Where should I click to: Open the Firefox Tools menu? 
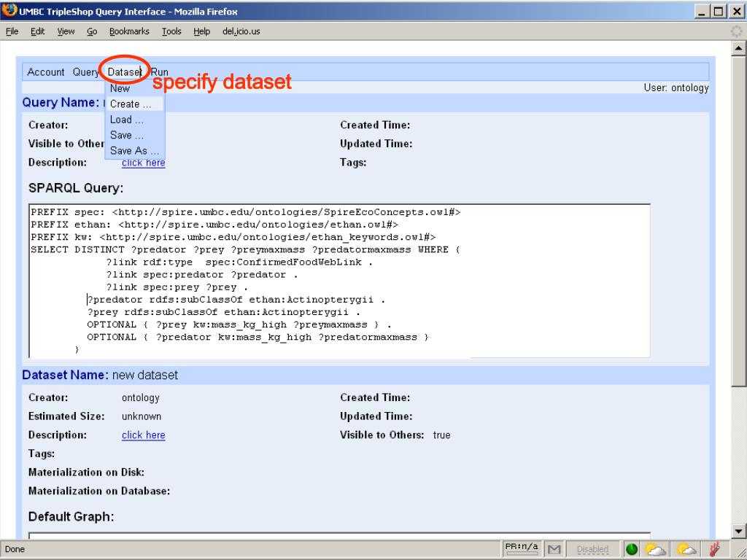(171, 31)
